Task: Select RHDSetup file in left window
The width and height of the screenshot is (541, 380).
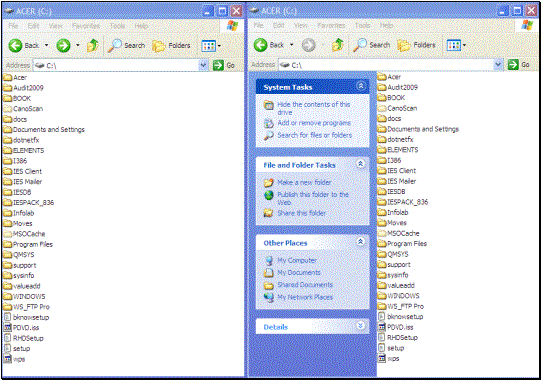Action: point(23,338)
